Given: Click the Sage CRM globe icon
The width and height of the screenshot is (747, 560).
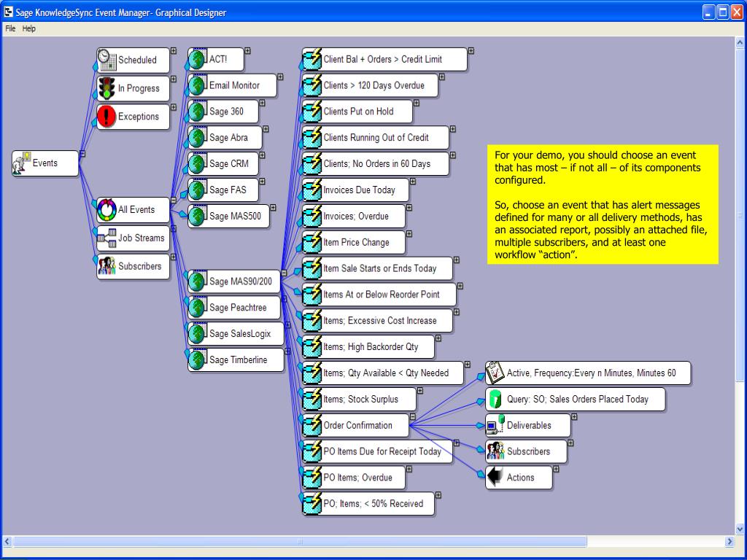Looking at the screenshot, I should pos(197,164).
